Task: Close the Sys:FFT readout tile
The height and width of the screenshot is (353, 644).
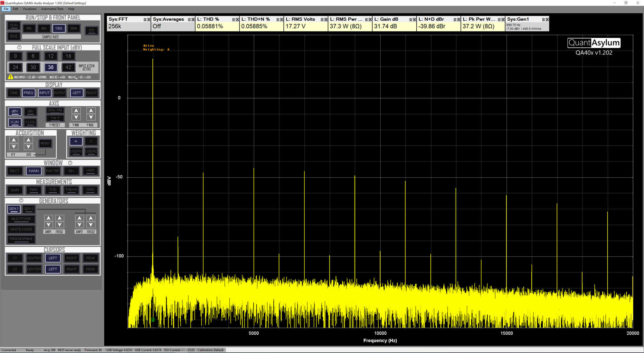Action: [149, 20]
